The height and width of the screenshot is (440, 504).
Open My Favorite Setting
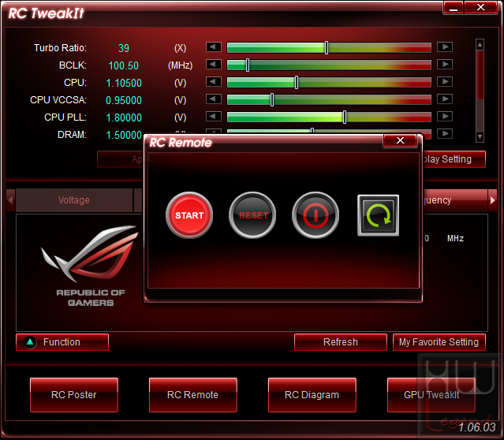pyautogui.click(x=439, y=342)
